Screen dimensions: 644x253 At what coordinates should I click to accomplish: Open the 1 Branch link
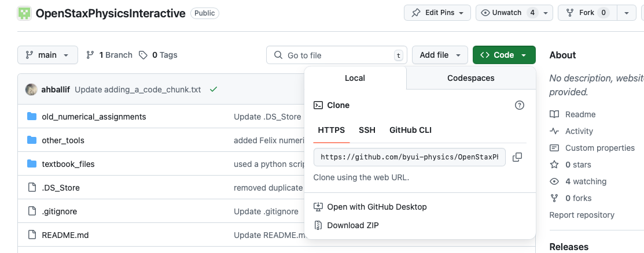coord(109,55)
